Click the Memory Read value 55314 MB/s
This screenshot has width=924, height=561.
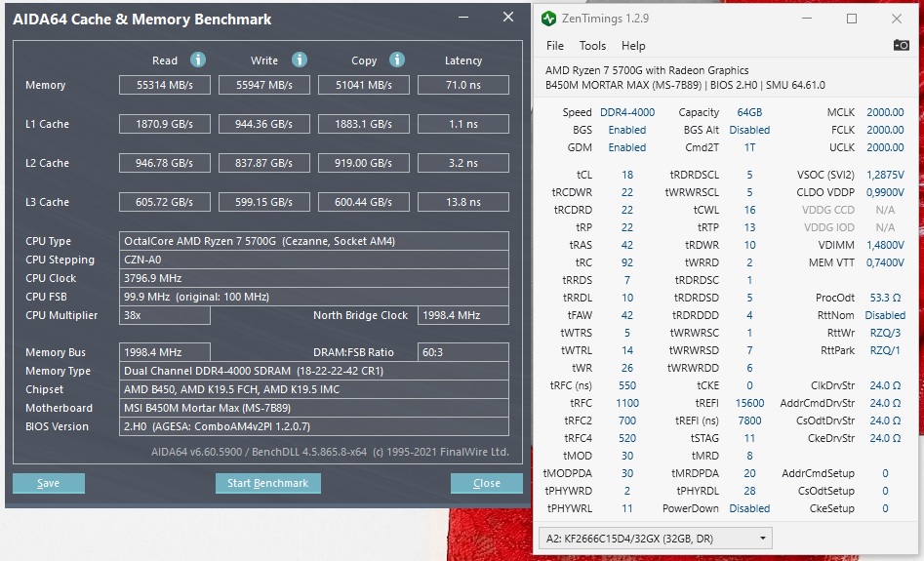click(x=165, y=85)
